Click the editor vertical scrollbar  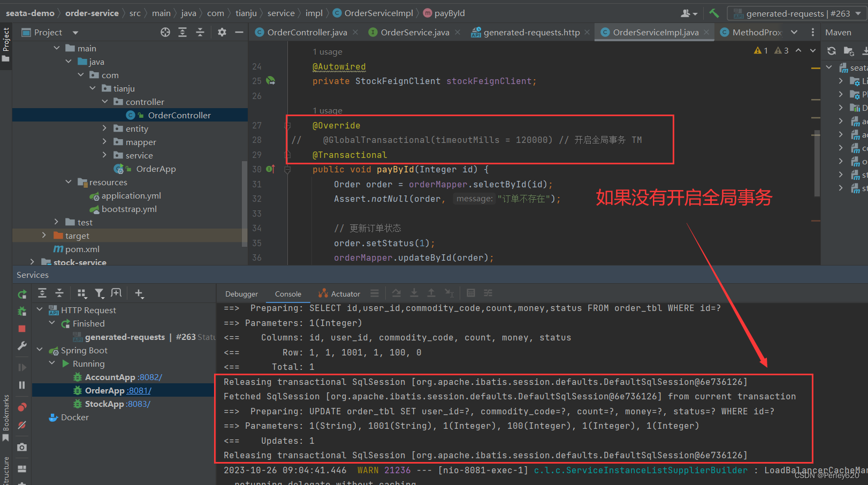[x=817, y=163]
